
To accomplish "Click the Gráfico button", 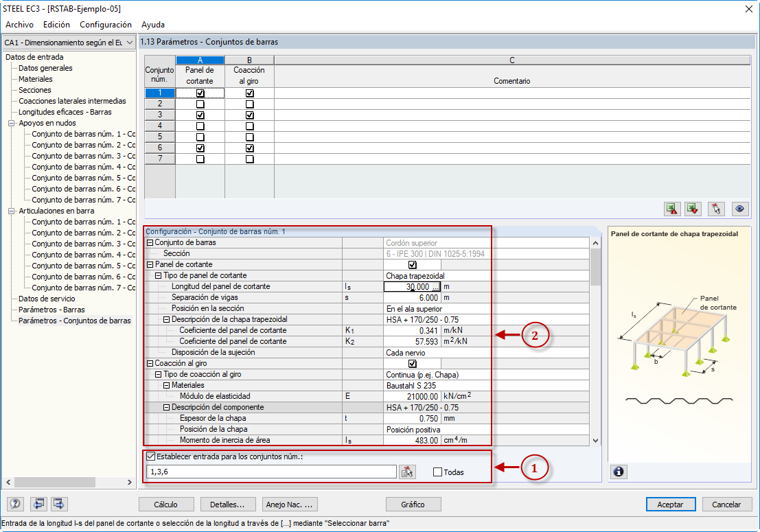I will coord(413,505).
